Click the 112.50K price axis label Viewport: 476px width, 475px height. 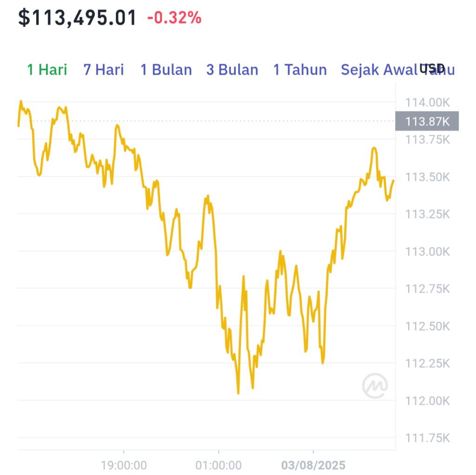pos(428,326)
